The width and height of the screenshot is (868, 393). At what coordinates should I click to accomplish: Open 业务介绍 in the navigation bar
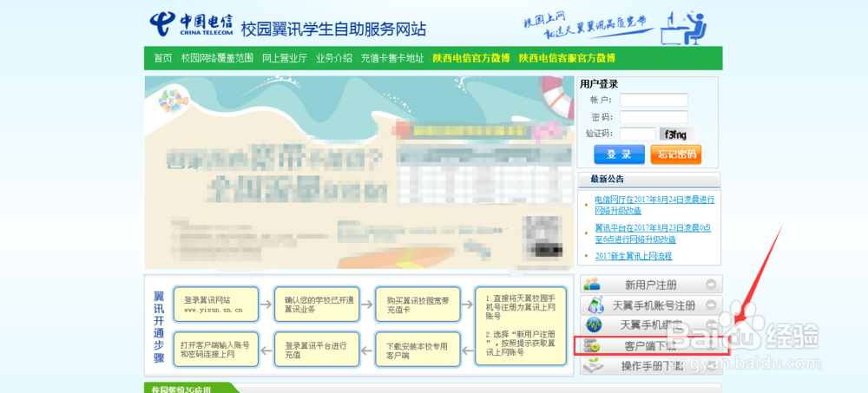[334, 58]
